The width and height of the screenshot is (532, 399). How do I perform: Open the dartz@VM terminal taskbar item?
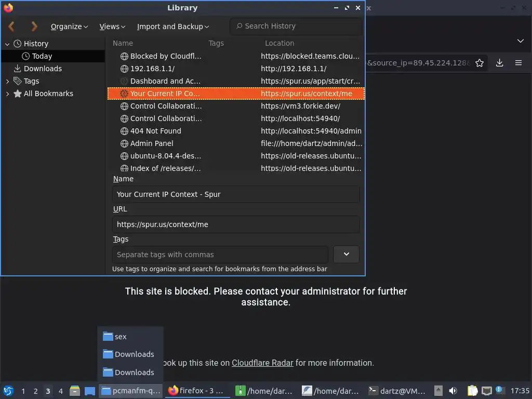pos(397,391)
